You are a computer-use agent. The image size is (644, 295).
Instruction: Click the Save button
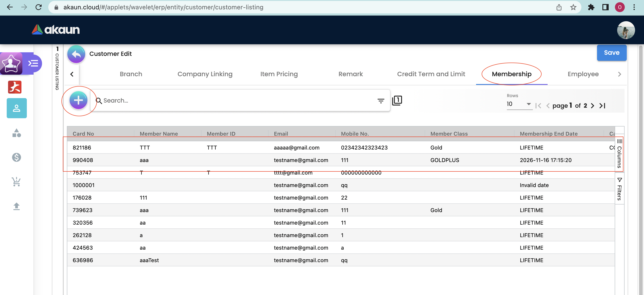611,53
